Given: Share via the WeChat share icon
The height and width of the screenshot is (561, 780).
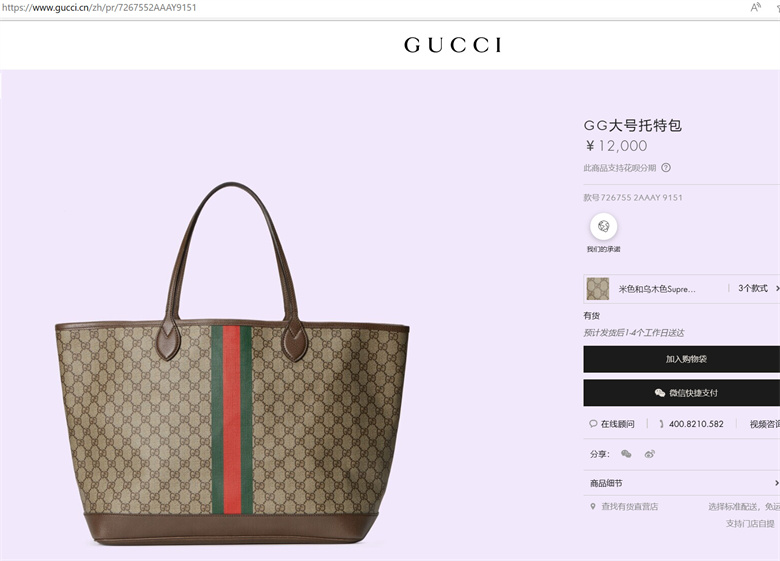Looking at the screenshot, I should point(626,454).
